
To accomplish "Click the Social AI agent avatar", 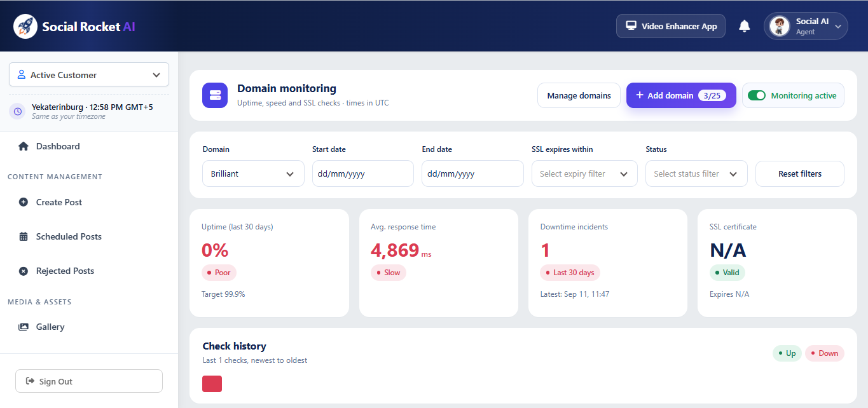I will [780, 26].
